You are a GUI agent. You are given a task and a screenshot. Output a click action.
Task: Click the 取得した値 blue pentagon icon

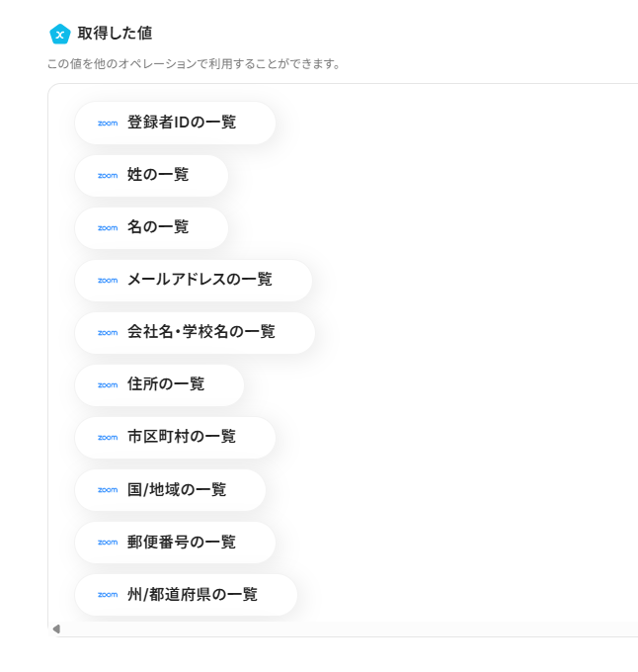coord(60,34)
